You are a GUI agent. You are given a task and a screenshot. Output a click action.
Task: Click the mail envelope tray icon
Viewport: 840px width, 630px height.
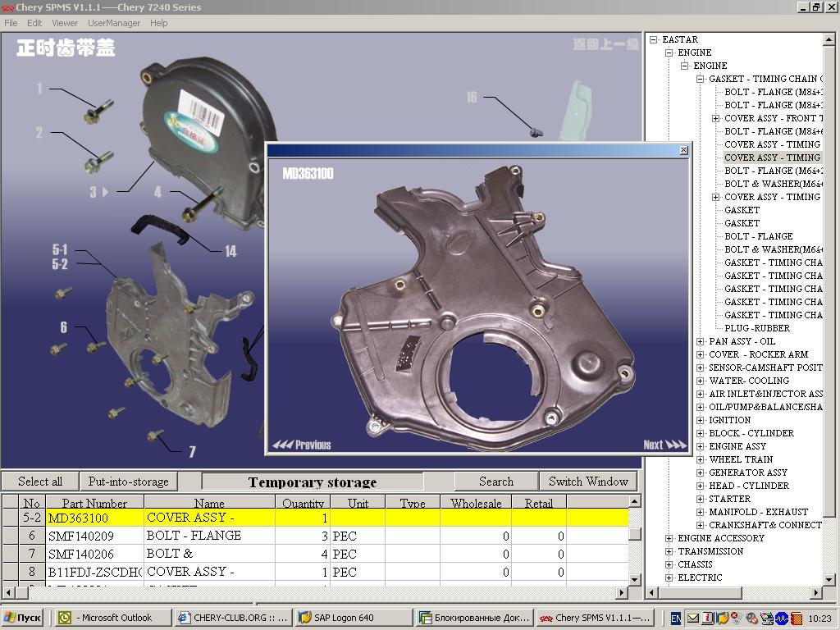(x=692, y=619)
